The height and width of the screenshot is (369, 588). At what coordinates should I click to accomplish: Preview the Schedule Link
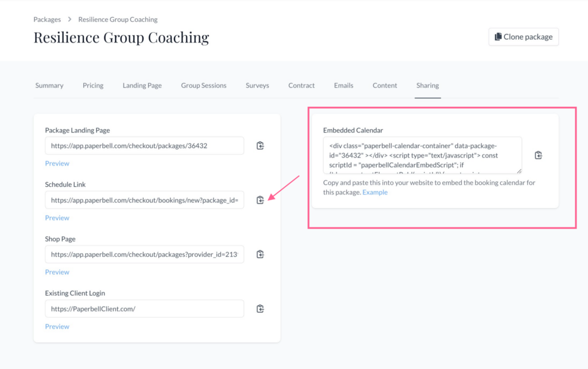(x=57, y=218)
